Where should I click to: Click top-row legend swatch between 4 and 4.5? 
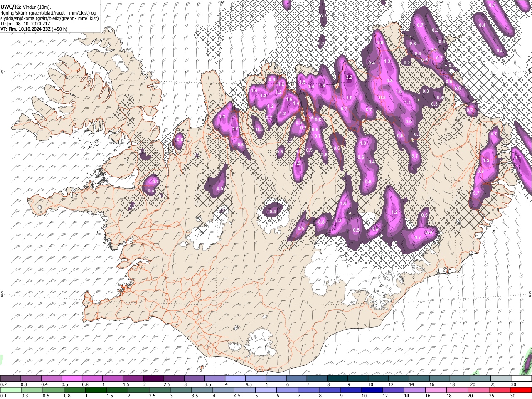point(235,379)
